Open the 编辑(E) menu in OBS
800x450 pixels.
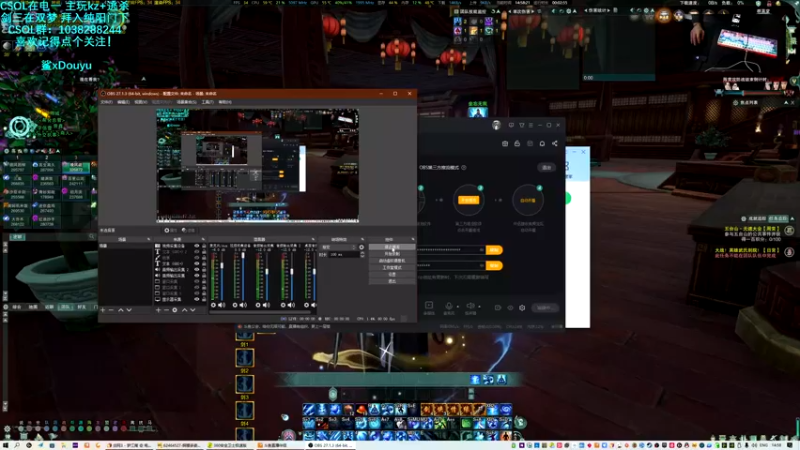coord(123,102)
